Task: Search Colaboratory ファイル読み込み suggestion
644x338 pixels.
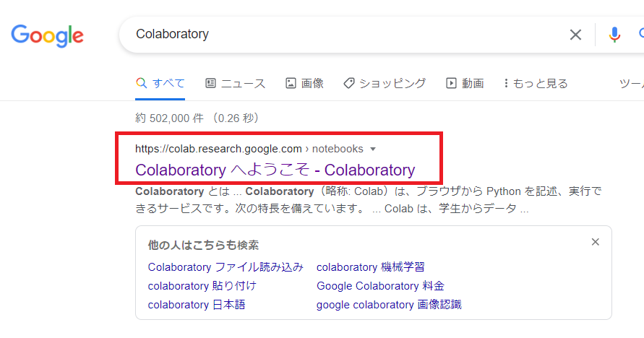Action: click(226, 267)
